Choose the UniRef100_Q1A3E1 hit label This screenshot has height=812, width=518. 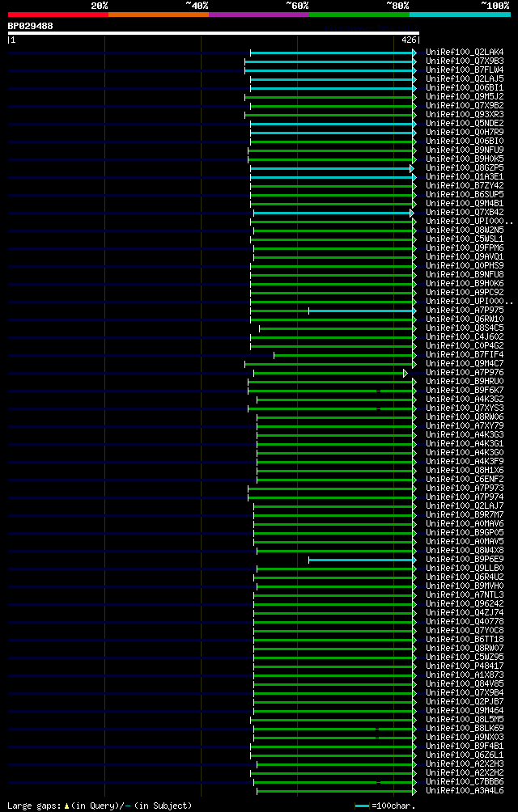pos(464,176)
